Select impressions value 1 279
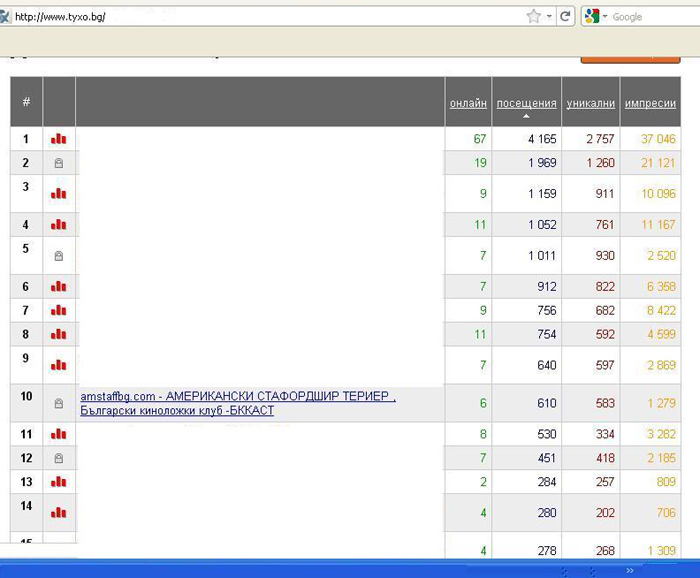 point(661,403)
